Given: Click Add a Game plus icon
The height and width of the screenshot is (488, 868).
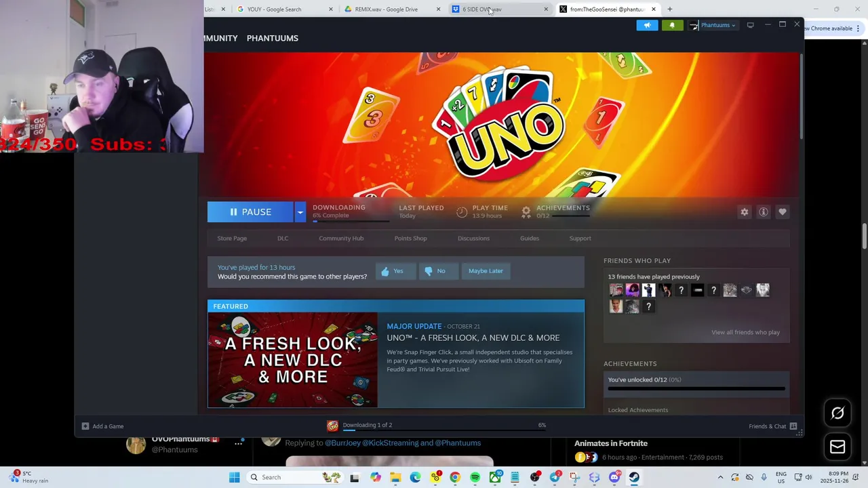Looking at the screenshot, I should pyautogui.click(x=85, y=426).
